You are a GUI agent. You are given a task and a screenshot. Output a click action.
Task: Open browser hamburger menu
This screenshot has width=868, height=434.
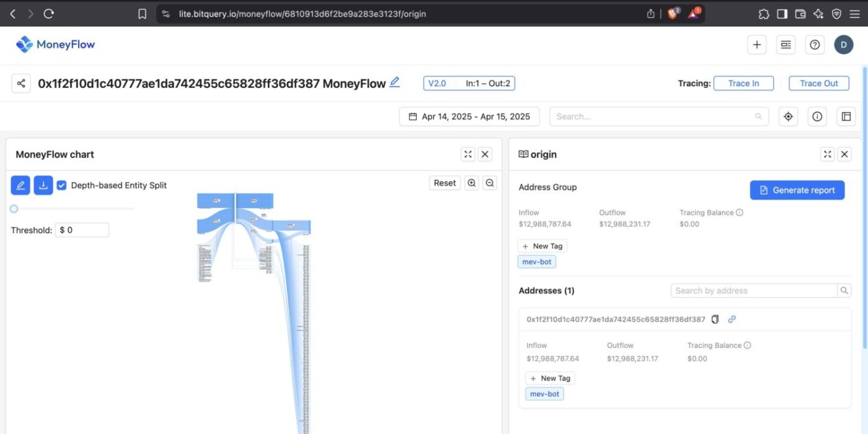coord(854,14)
